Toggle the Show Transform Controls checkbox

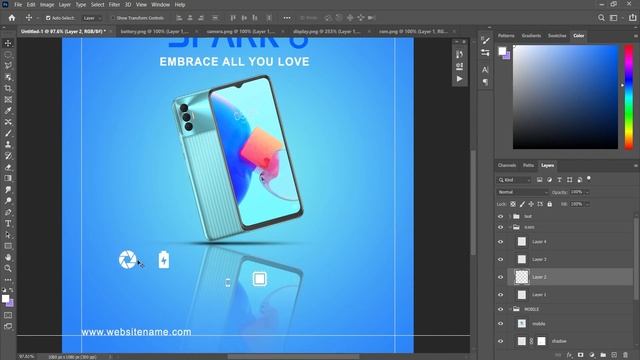(x=113, y=18)
